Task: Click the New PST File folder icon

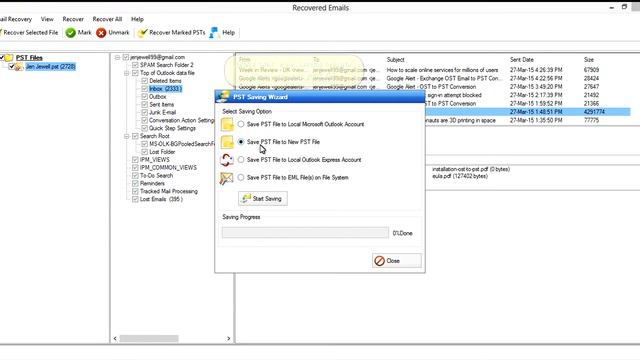Action: tap(227, 142)
